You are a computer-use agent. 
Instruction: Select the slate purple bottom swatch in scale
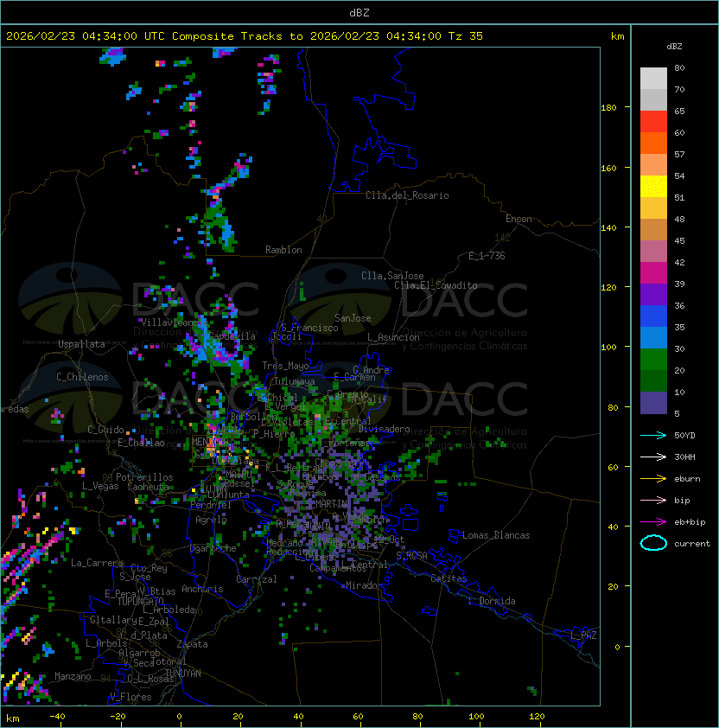(653, 403)
